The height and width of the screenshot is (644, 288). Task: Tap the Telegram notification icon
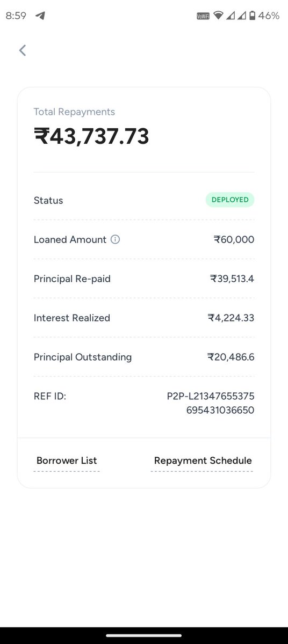point(39,16)
